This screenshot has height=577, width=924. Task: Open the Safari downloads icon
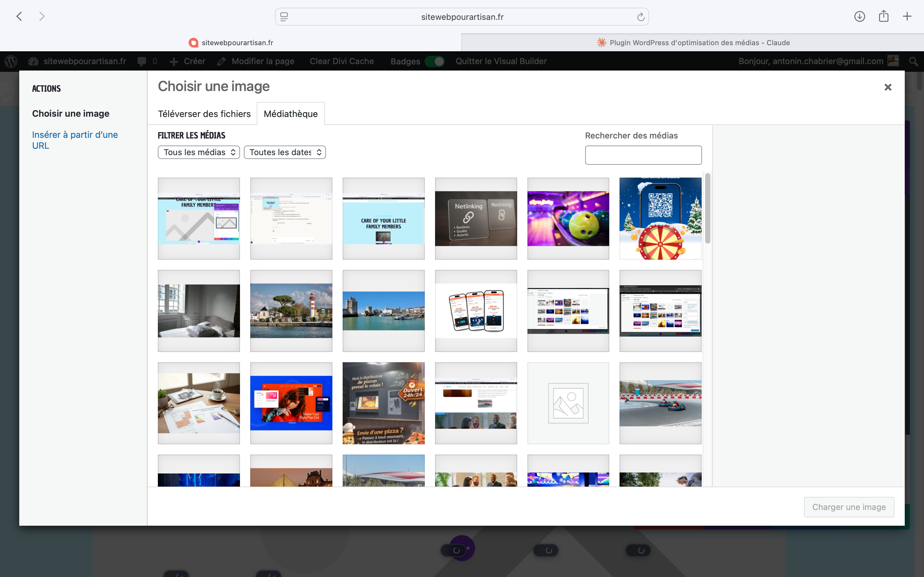(859, 16)
